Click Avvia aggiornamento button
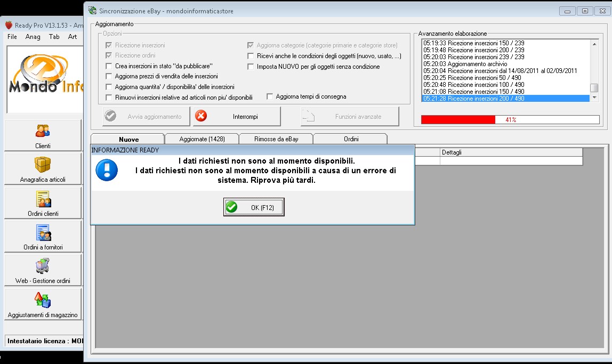Image resolution: width=612 pixels, height=364 pixels. (146, 116)
